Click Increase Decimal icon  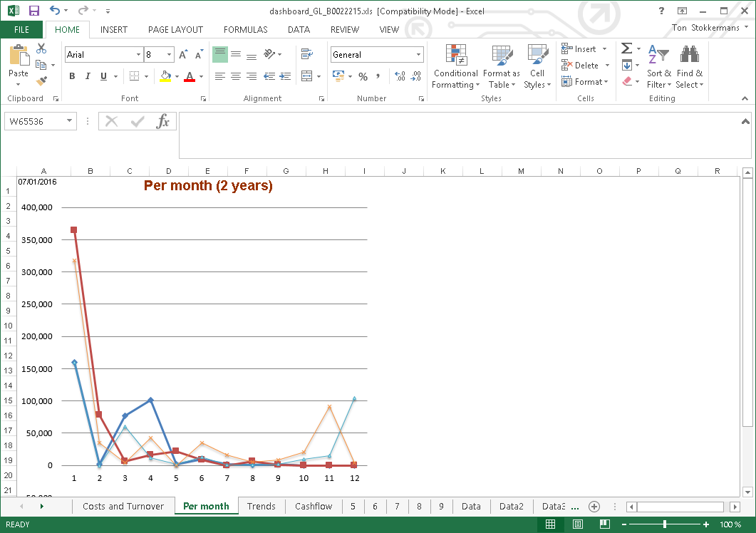coord(400,76)
